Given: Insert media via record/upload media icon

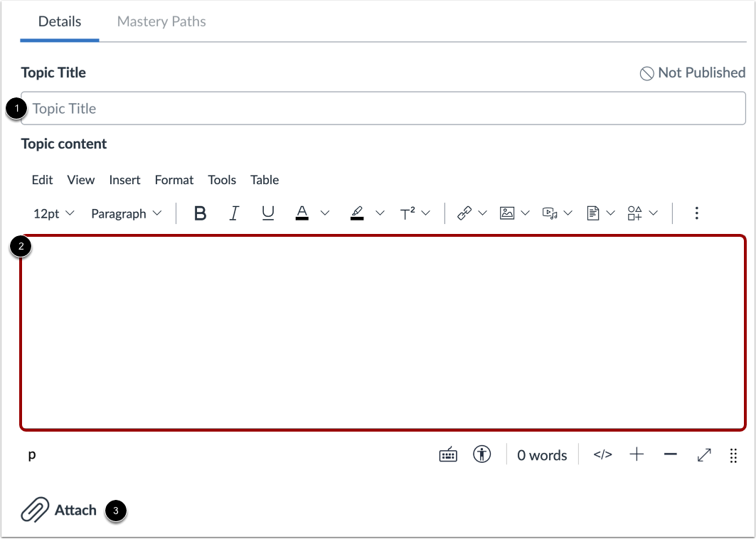Looking at the screenshot, I should click(x=550, y=213).
